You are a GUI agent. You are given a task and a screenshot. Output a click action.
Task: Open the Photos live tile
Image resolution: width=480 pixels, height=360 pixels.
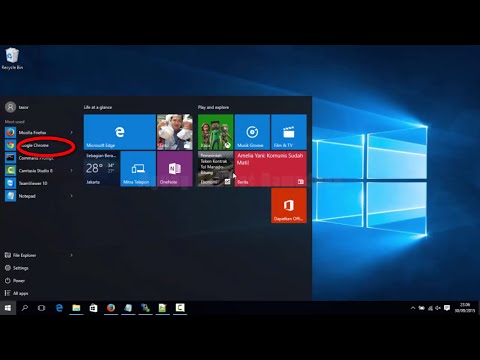[175, 132]
